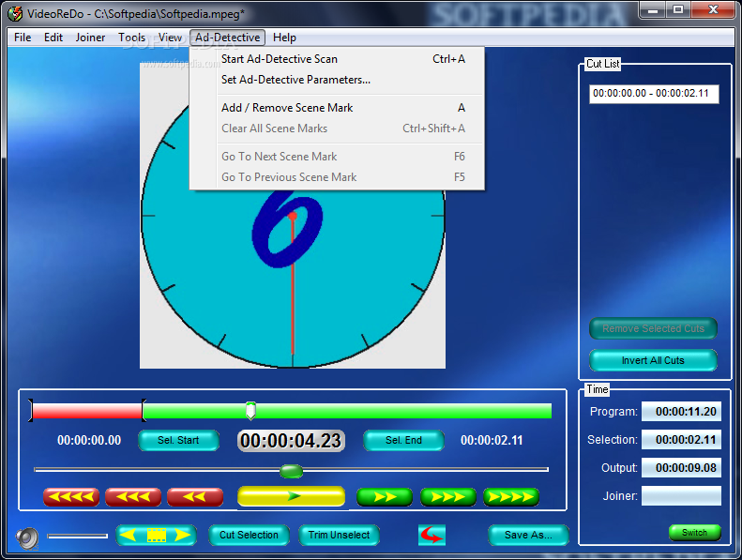Click the Save As... button
Screen dimensions: 742x560
tap(528, 535)
